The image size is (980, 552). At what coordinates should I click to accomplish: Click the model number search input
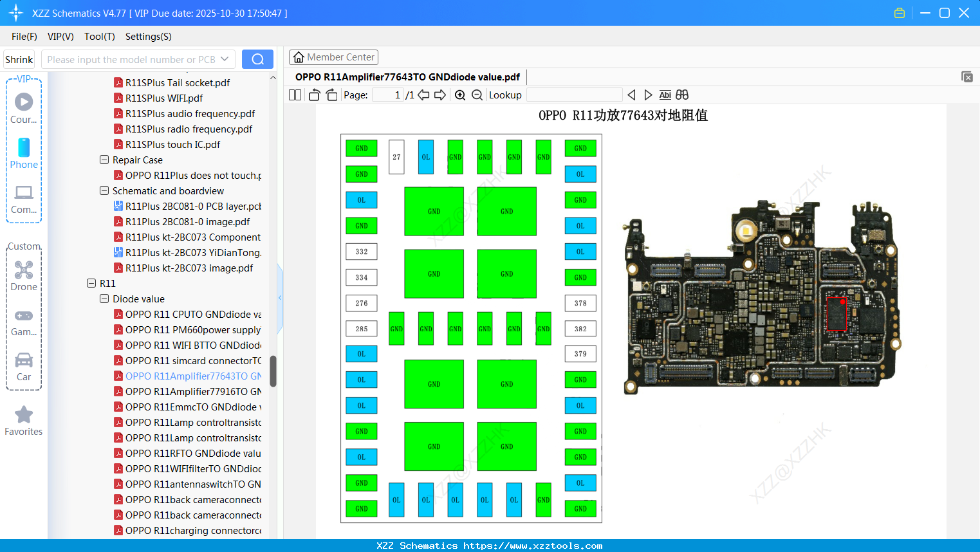click(131, 59)
